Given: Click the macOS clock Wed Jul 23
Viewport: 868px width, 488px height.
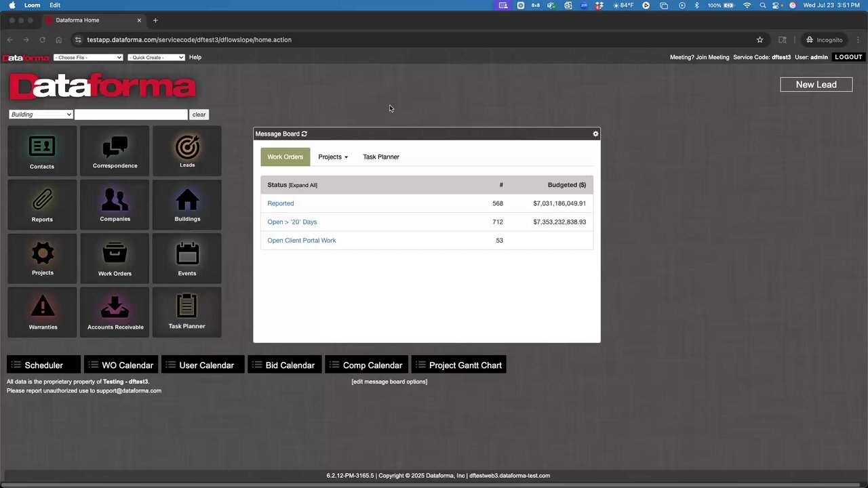Looking at the screenshot, I should pos(832,5).
